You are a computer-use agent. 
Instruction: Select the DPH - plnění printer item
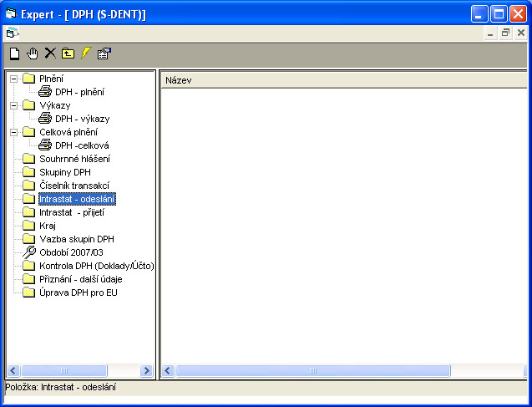(x=79, y=92)
